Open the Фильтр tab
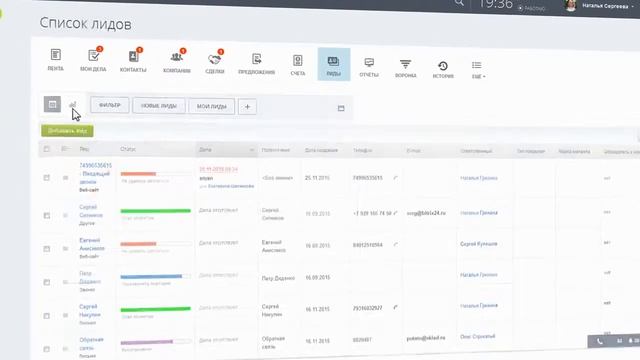This screenshot has height=360, width=640. pyautogui.click(x=110, y=105)
